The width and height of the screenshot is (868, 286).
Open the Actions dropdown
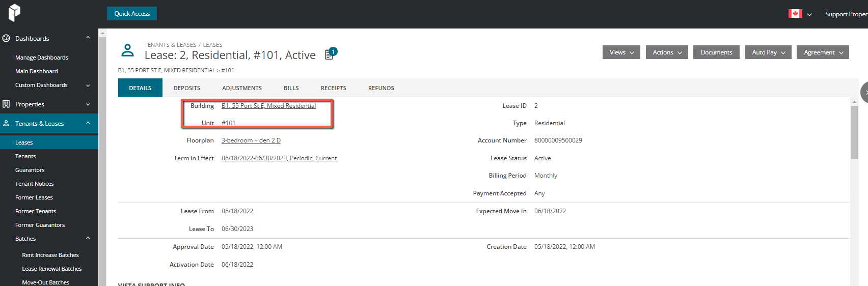pos(667,52)
